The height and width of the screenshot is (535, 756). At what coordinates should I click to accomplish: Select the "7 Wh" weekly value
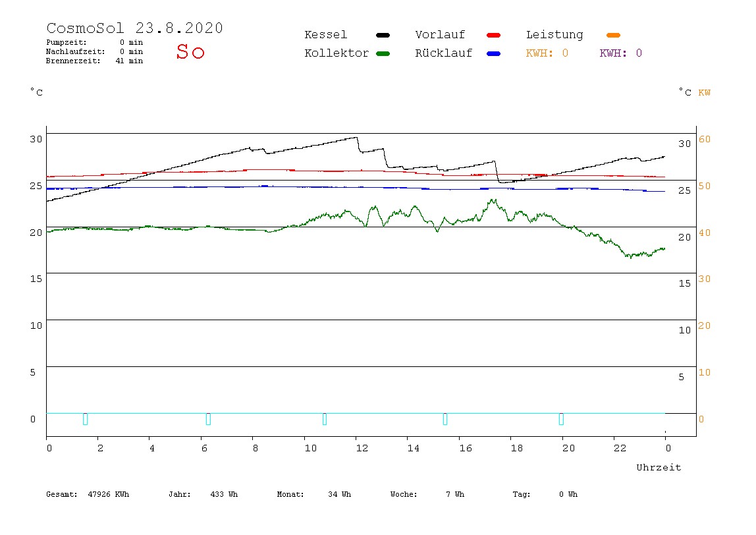point(455,494)
